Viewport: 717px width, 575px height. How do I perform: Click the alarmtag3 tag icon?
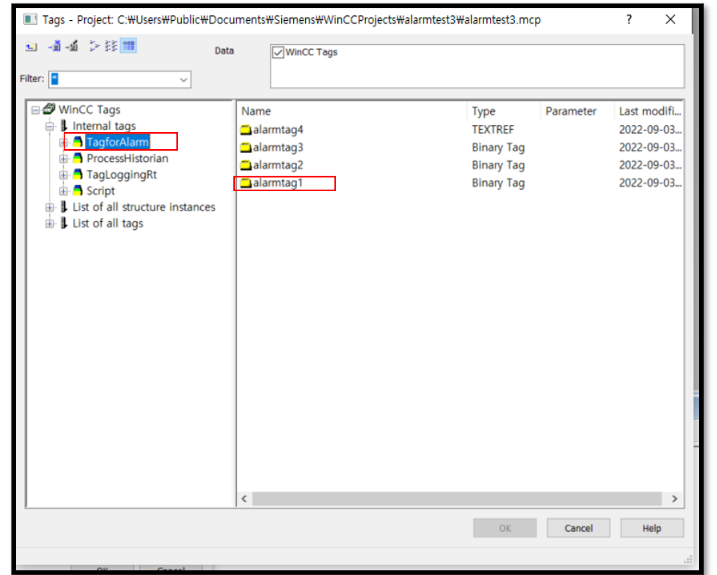pos(246,148)
